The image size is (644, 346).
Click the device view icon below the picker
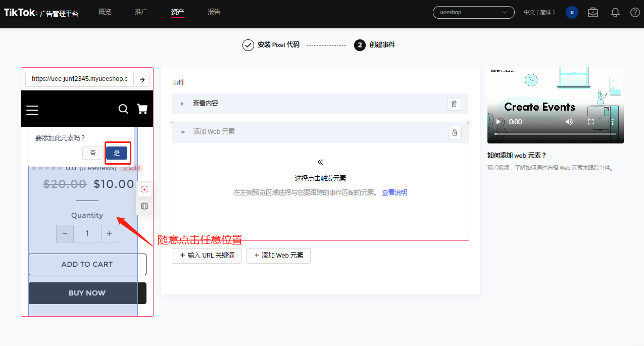click(144, 206)
